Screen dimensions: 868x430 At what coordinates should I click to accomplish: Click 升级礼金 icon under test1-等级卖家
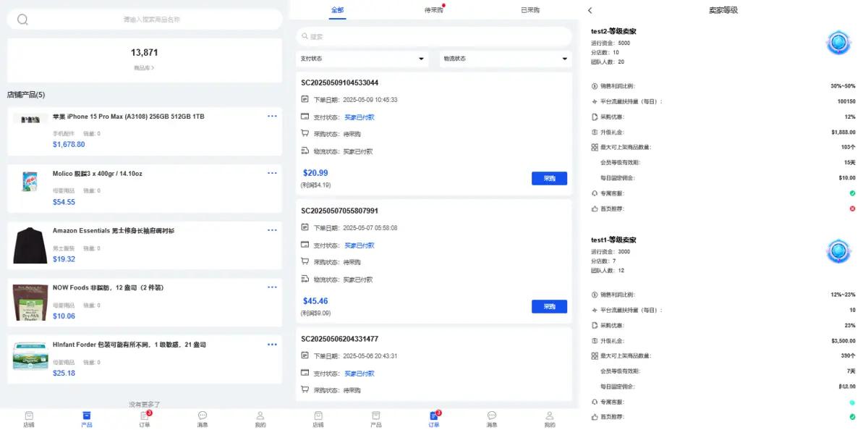(595, 340)
